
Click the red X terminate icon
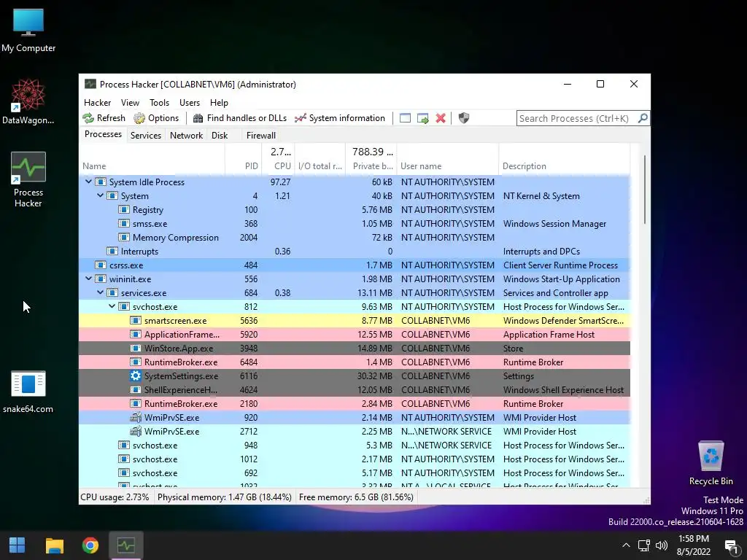point(441,118)
